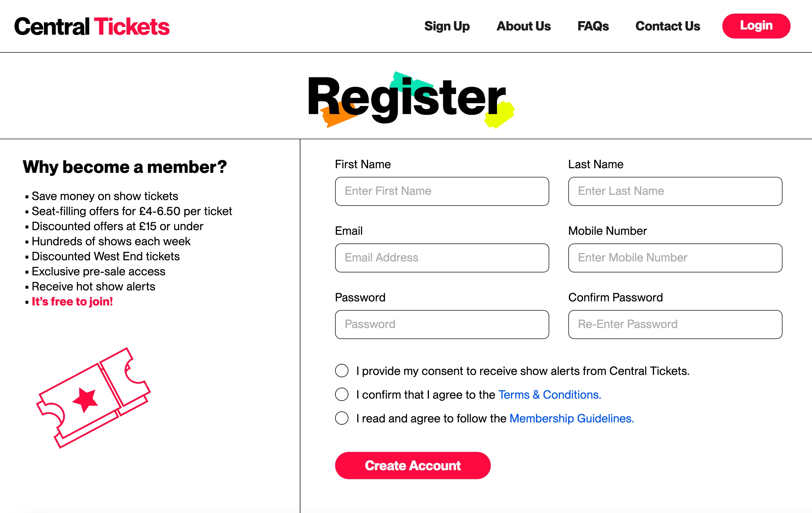
Task: Click into the Email Address field
Action: [442, 258]
